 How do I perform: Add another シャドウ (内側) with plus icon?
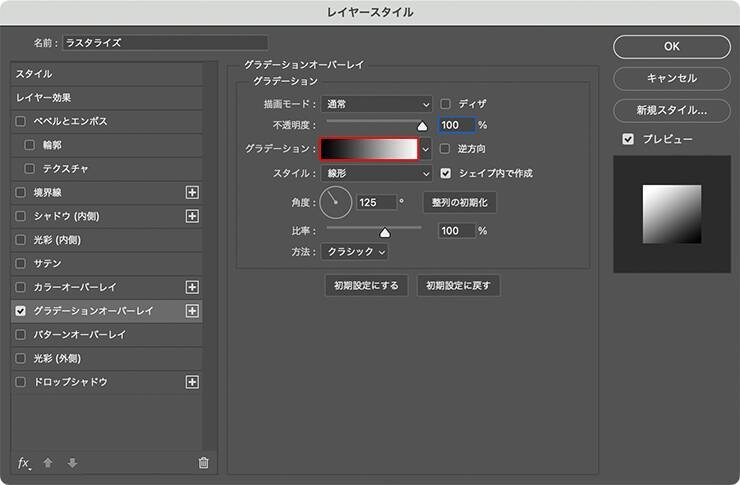193,216
